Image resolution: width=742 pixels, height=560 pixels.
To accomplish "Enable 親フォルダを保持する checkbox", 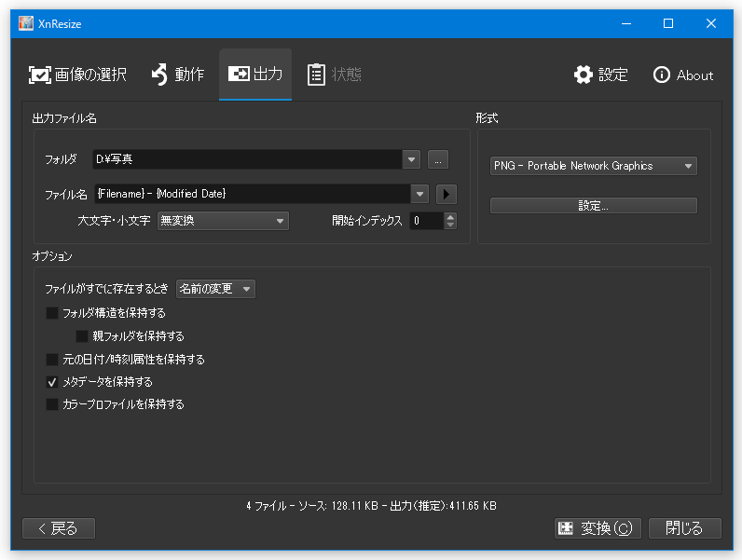I will [82, 336].
